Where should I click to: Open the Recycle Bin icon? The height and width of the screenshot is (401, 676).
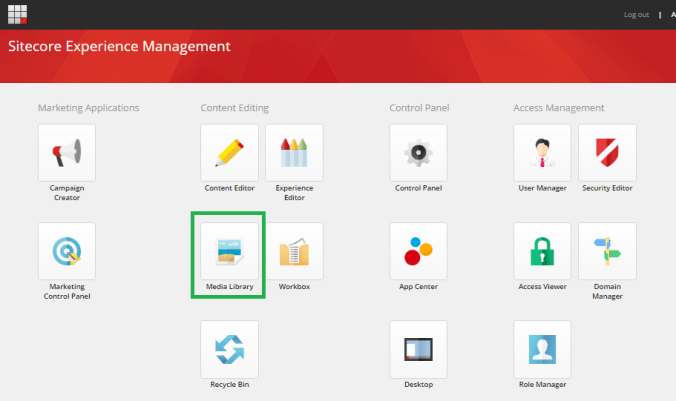tap(229, 349)
